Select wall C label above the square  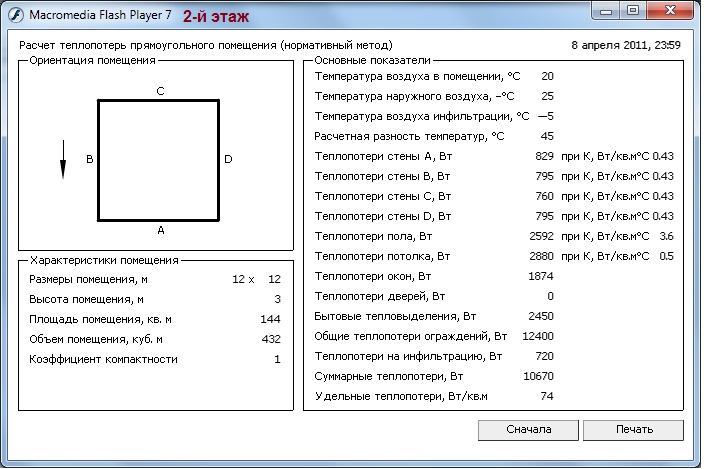pos(160,90)
